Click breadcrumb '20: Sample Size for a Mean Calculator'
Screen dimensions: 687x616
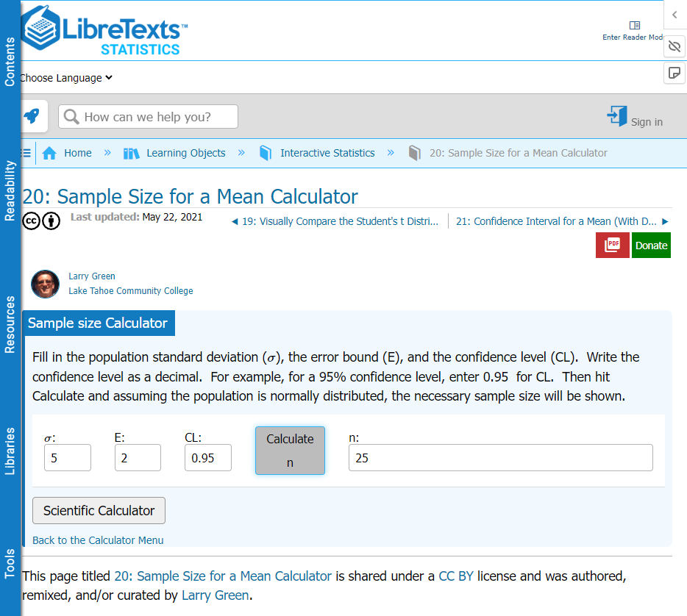(519, 153)
